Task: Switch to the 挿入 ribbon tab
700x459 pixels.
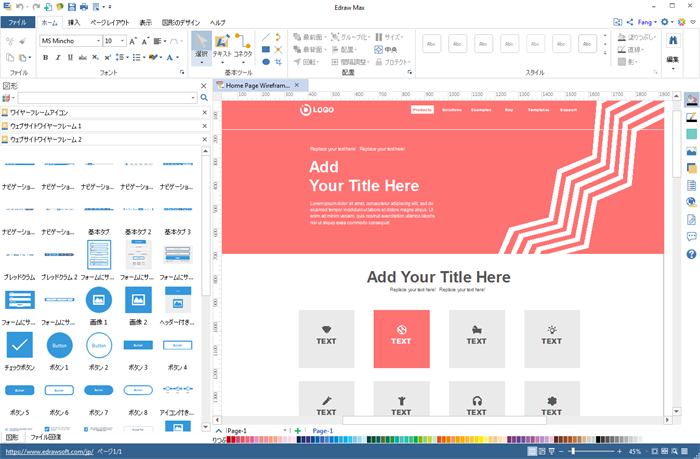Action: pyautogui.click(x=74, y=21)
